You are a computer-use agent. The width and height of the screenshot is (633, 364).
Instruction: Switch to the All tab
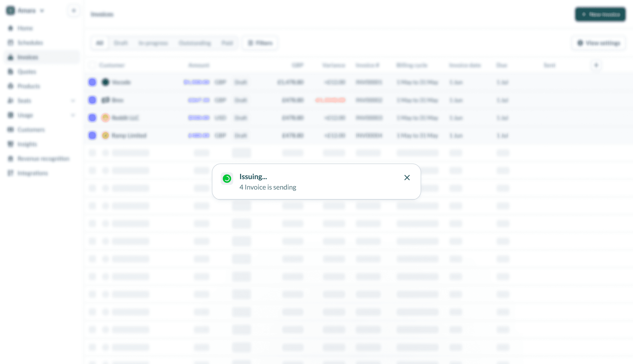[100, 43]
